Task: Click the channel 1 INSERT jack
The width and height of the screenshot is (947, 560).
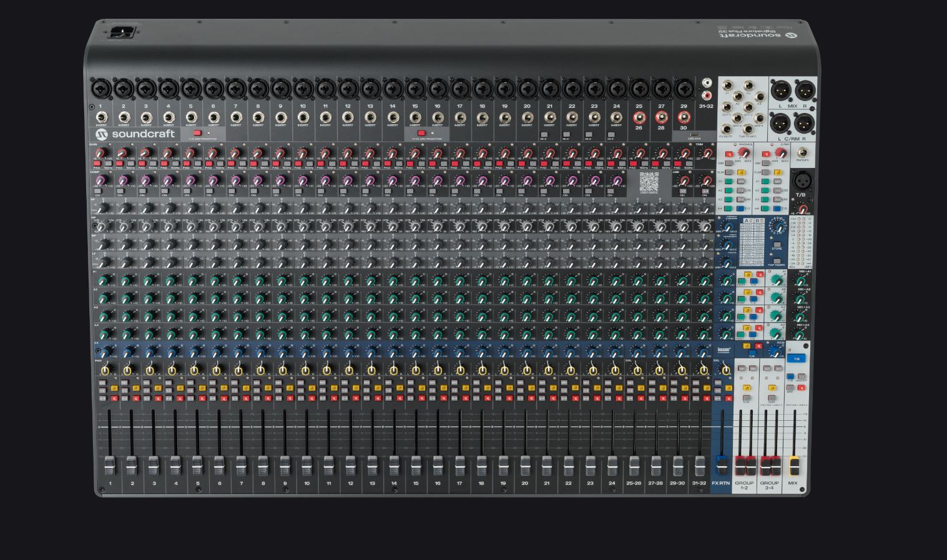Action: 101,117
